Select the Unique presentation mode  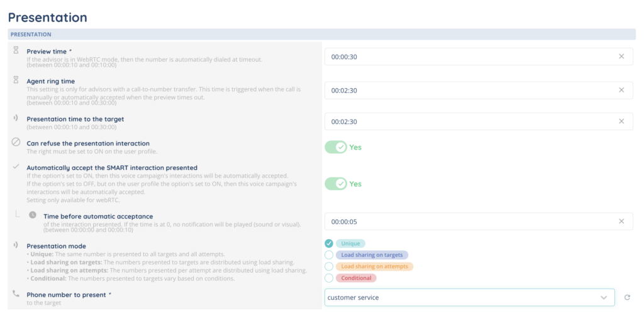coord(329,244)
